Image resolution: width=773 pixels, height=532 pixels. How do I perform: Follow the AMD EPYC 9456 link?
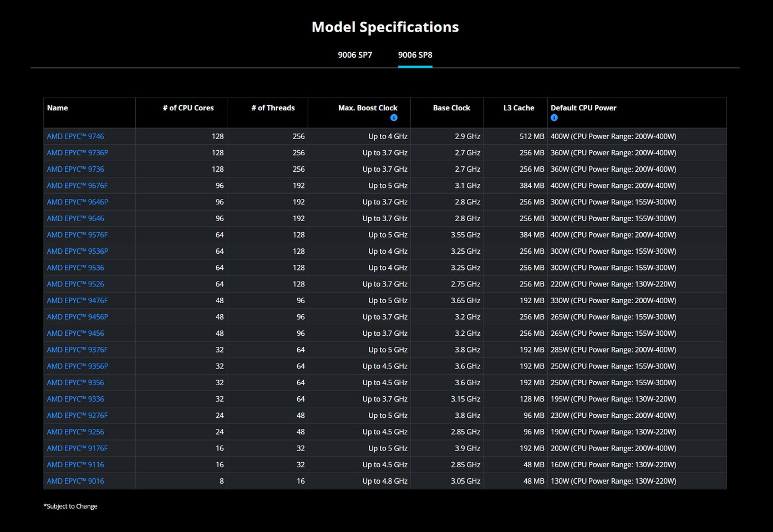tap(75, 333)
